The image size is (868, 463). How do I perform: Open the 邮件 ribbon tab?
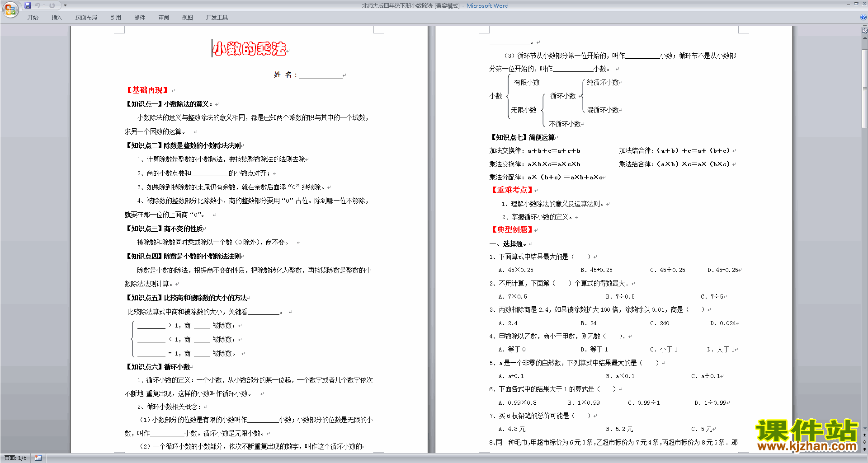140,18
